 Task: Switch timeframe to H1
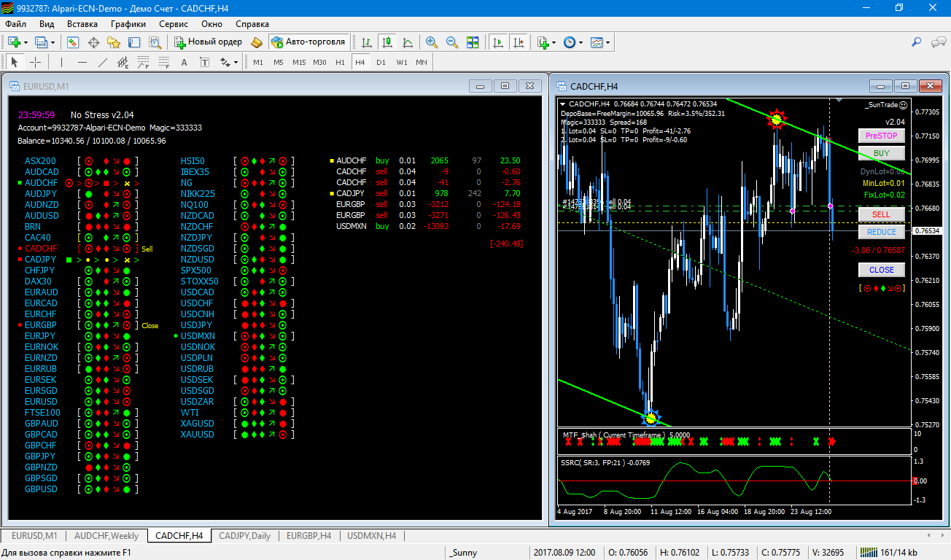coord(340,62)
